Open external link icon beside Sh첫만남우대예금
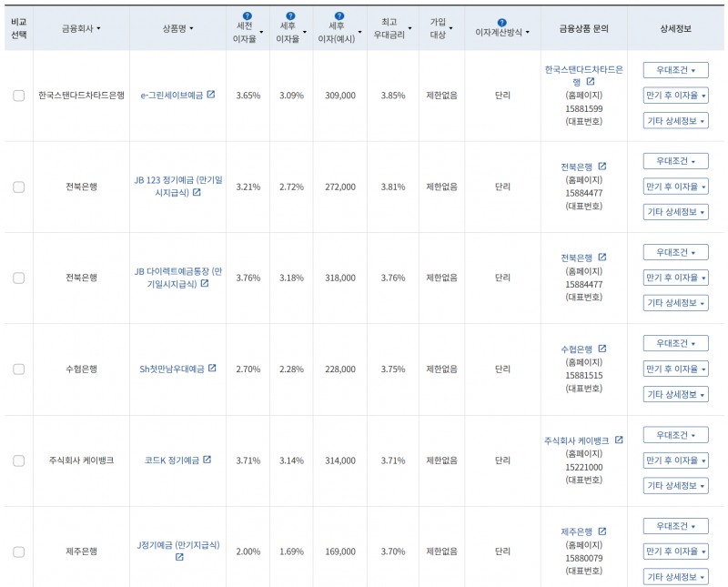Viewport: 728px width, 587px height. pyautogui.click(x=212, y=368)
